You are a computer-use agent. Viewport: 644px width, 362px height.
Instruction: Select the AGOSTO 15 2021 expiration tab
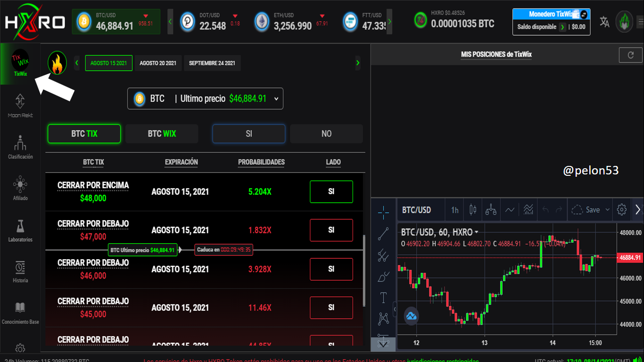pyautogui.click(x=109, y=63)
